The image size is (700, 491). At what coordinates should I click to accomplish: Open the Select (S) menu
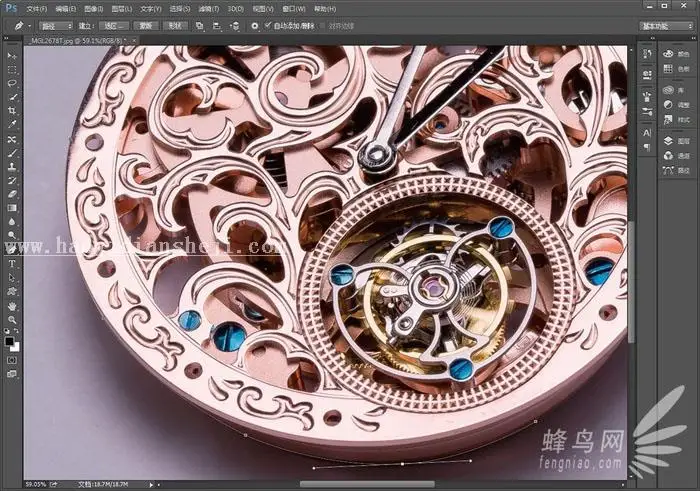tap(180, 9)
